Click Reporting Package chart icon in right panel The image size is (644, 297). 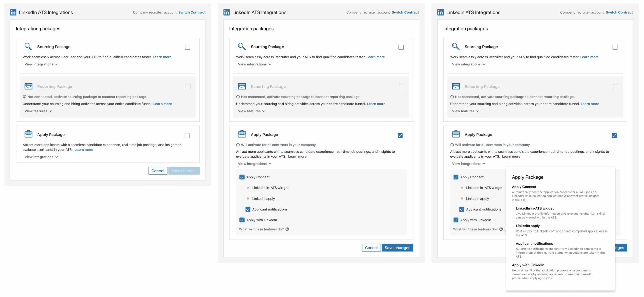[456, 86]
